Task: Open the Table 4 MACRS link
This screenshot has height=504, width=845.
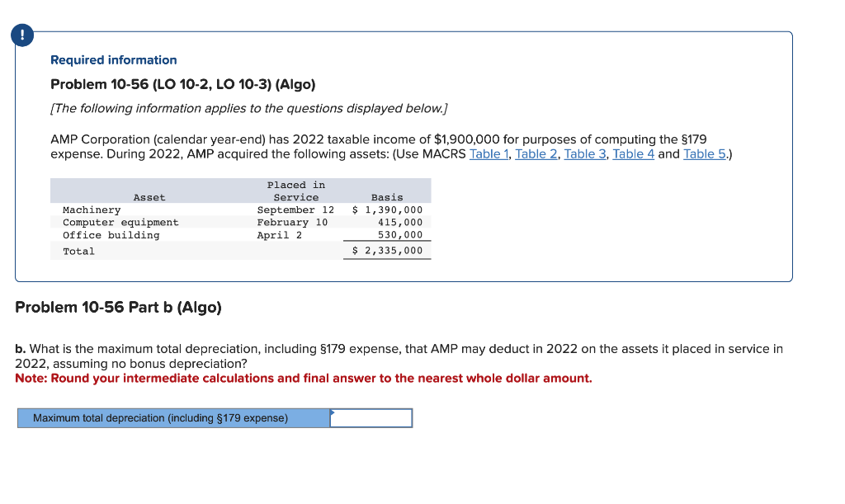Action: pos(634,153)
